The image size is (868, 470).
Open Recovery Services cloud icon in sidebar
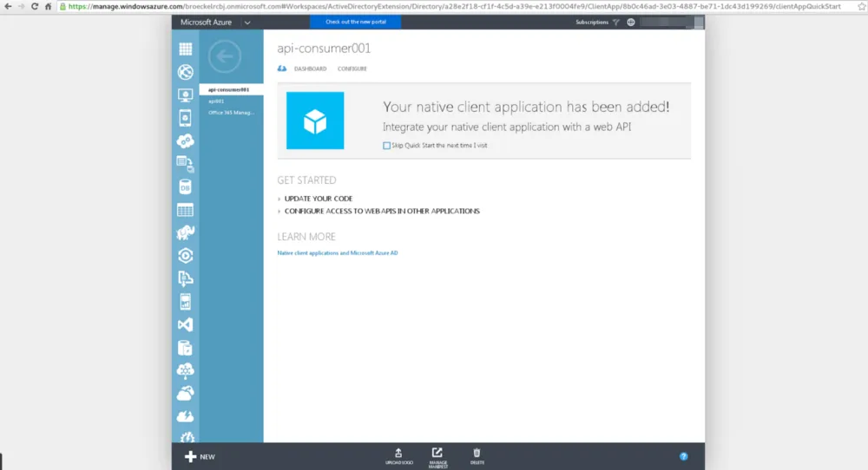click(186, 393)
